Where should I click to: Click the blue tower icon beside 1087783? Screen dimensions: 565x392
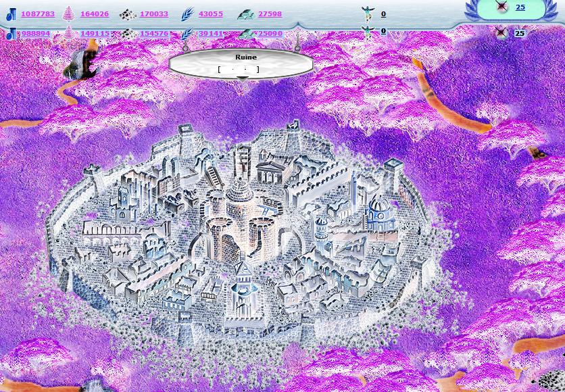click(x=11, y=14)
